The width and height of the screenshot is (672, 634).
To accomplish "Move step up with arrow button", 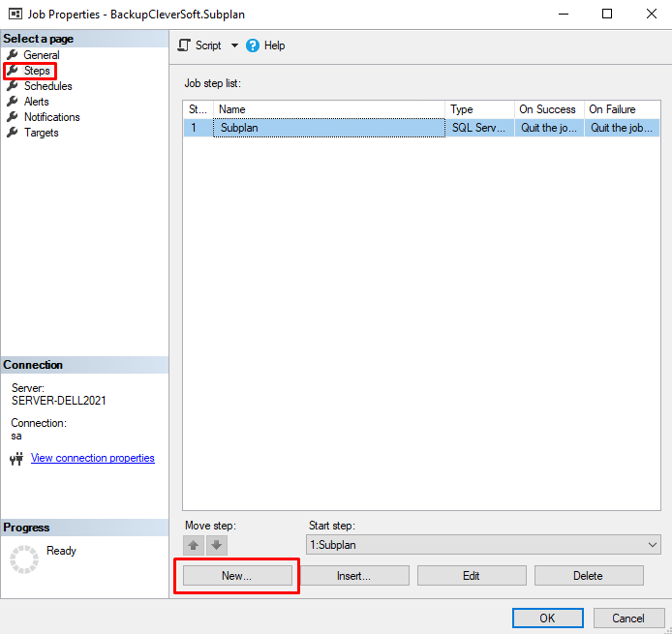I will pyautogui.click(x=194, y=545).
